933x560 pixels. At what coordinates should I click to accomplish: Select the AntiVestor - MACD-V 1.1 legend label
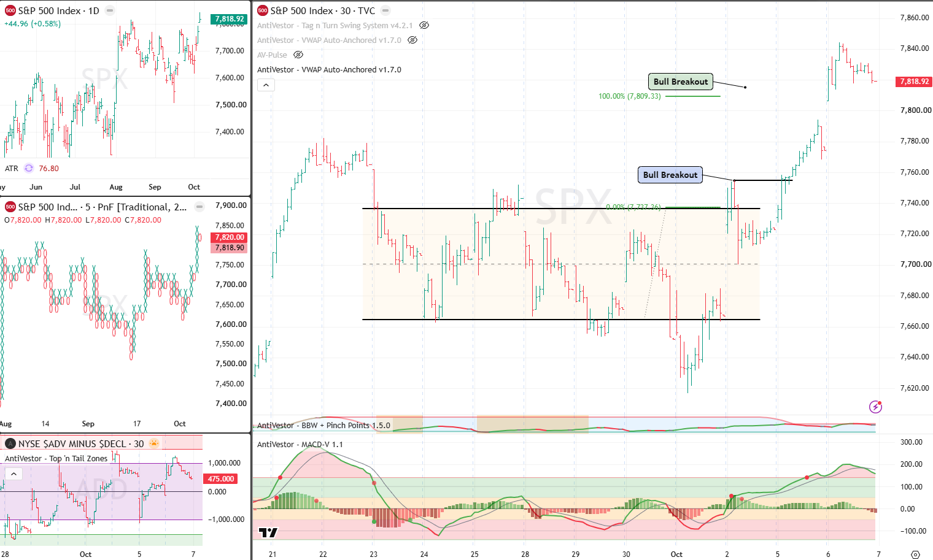[300, 444]
